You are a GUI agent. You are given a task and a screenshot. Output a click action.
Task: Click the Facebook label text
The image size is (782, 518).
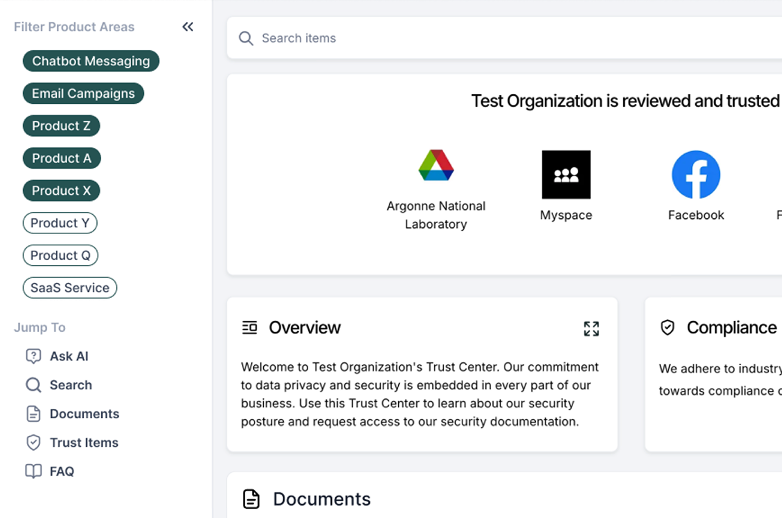click(696, 215)
